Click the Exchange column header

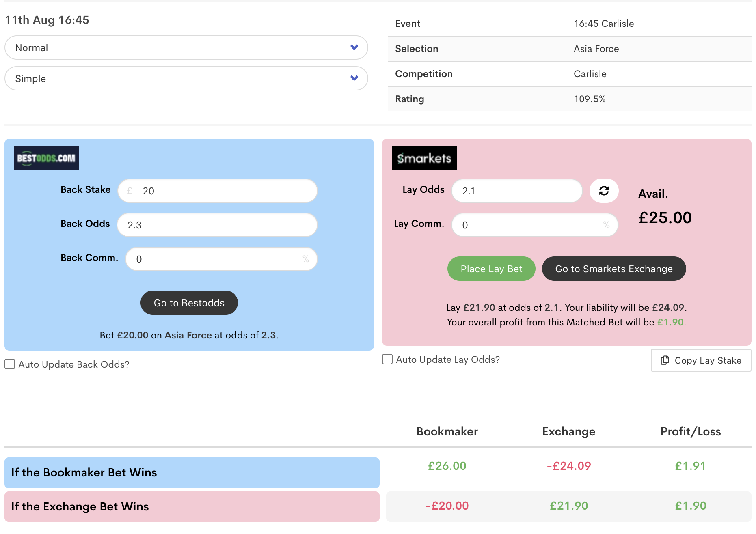[569, 431]
